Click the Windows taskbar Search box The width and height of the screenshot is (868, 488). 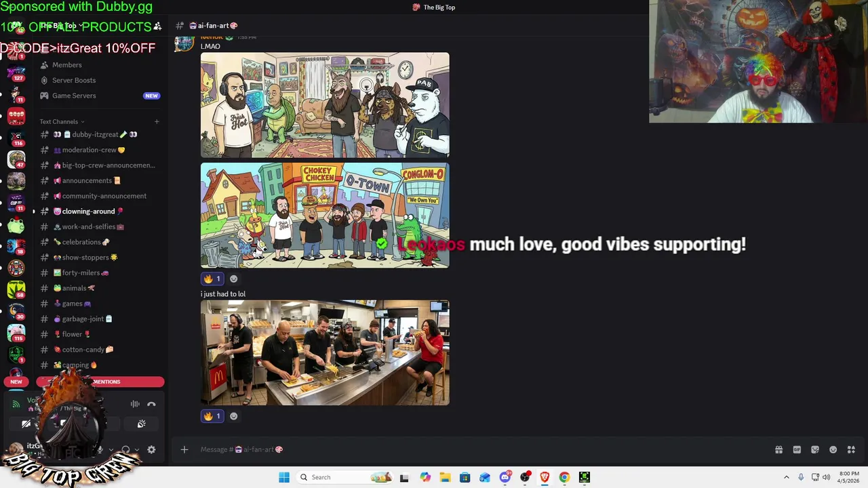click(346, 477)
